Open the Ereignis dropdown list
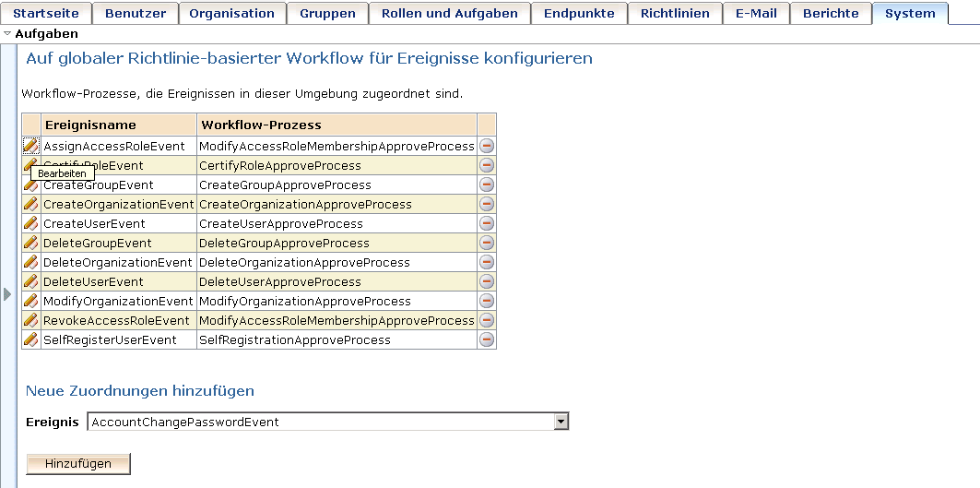The height and width of the screenshot is (488, 980). tap(561, 422)
